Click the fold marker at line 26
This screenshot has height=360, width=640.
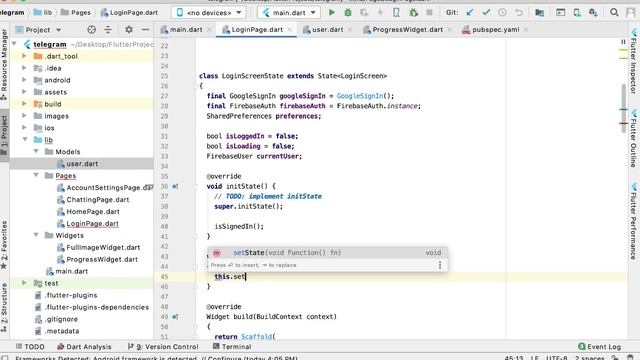coord(196,86)
